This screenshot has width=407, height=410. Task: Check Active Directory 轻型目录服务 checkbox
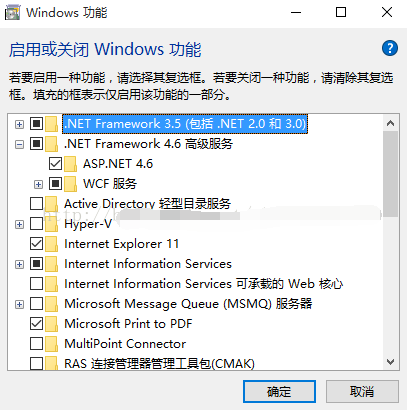[36, 204]
